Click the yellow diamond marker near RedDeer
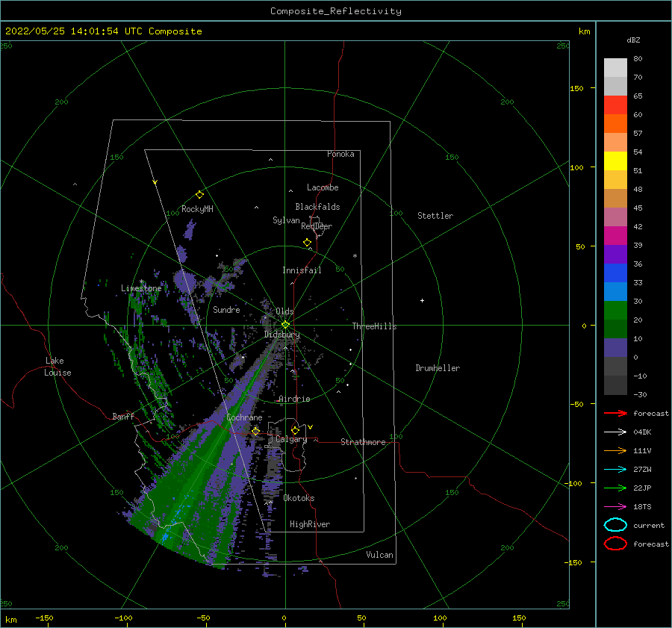The height and width of the screenshot is (628, 672). [x=308, y=243]
